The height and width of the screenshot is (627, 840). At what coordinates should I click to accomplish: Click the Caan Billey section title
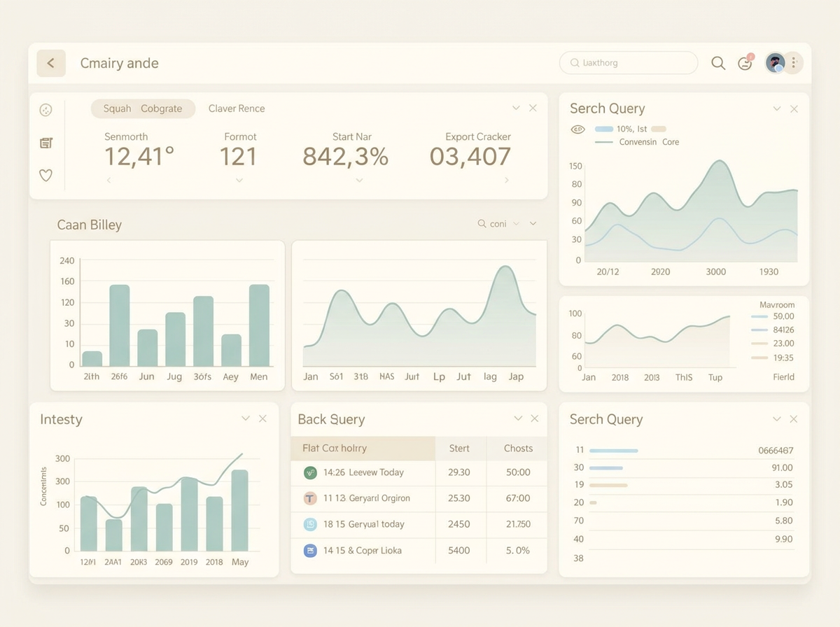89,225
